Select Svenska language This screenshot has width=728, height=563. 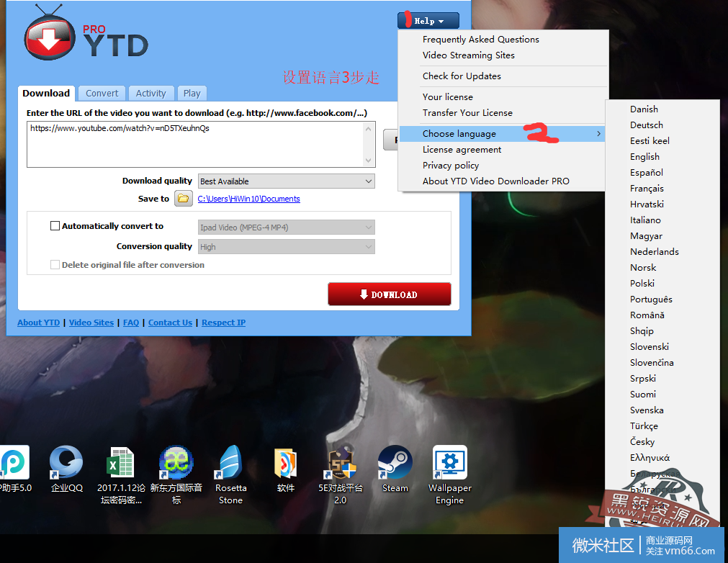point(647,410)
